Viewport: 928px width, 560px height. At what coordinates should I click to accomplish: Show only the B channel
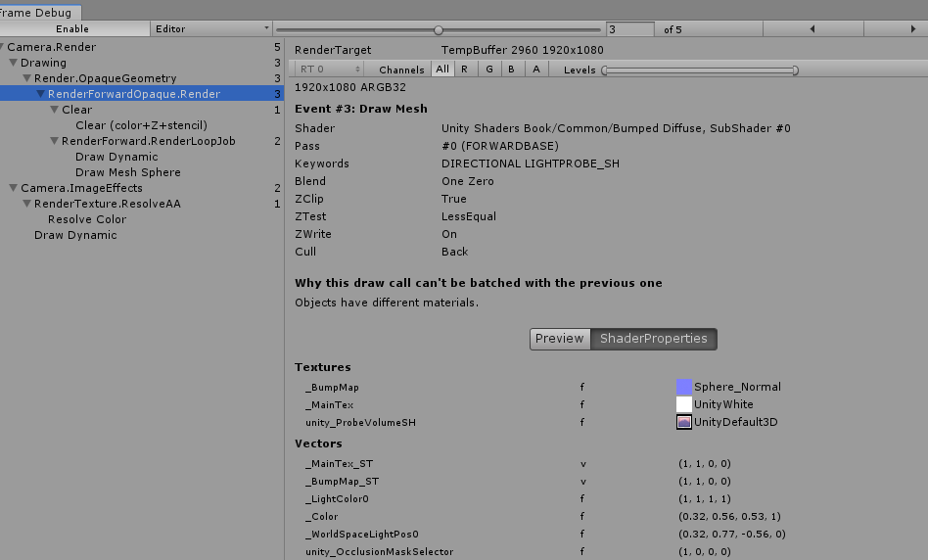tap(511, 70)
